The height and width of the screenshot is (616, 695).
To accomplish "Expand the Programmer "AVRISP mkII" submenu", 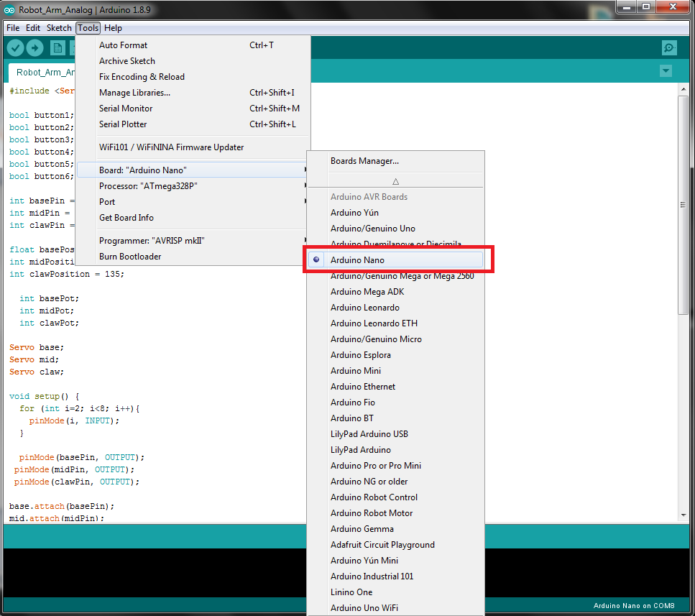I will point(193,241).
